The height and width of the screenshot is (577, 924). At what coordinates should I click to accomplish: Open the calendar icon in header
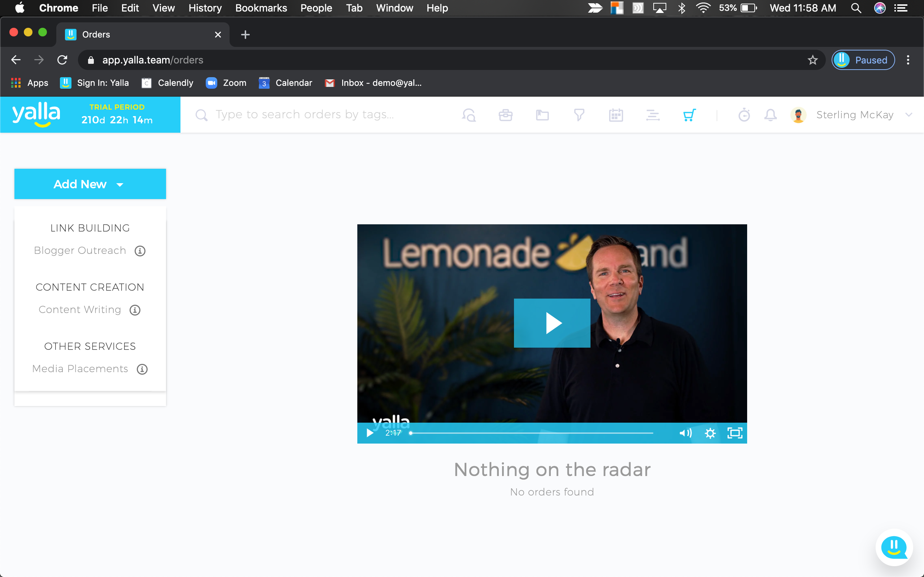point(616,115)
